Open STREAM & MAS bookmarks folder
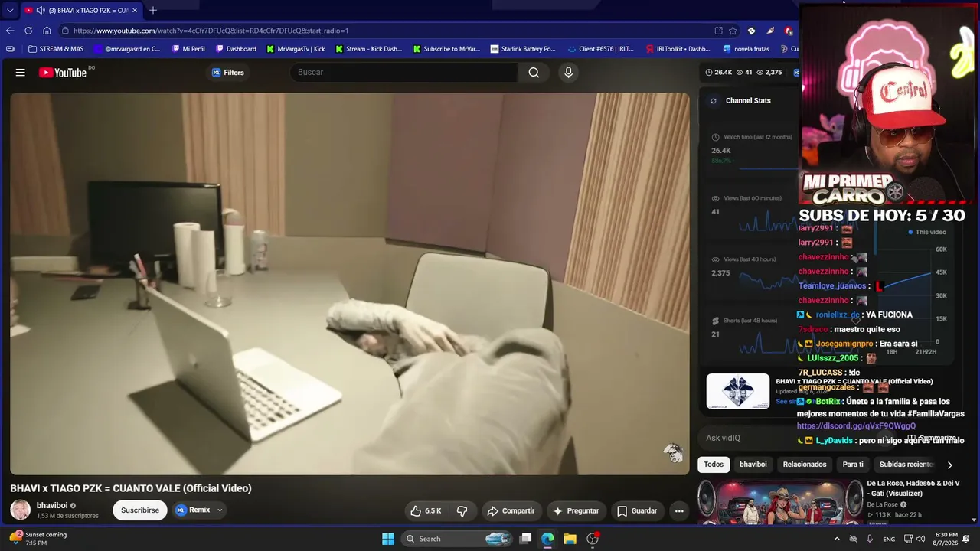 55,49
